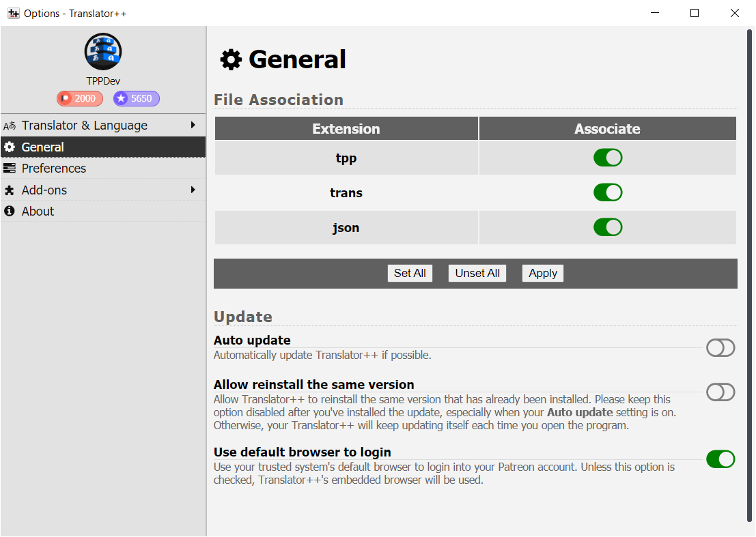Screen dimensions: 756x537
Task: Toggle tpp file association
Action: click(608, 158)
